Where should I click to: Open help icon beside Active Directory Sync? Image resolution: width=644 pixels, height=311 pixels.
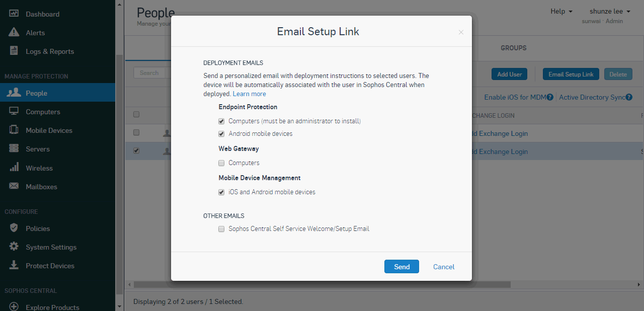[x=629, y=97]
